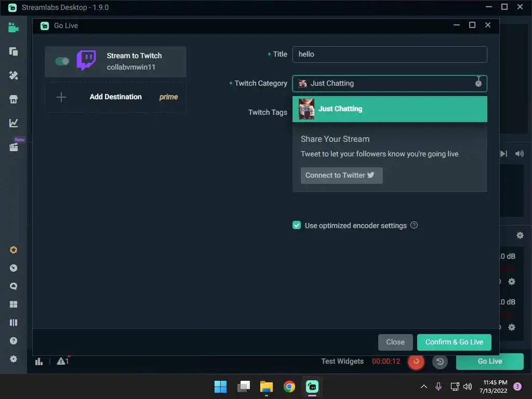Open the warning notification icon
532x399 pixels.
(x=62, y=362)
